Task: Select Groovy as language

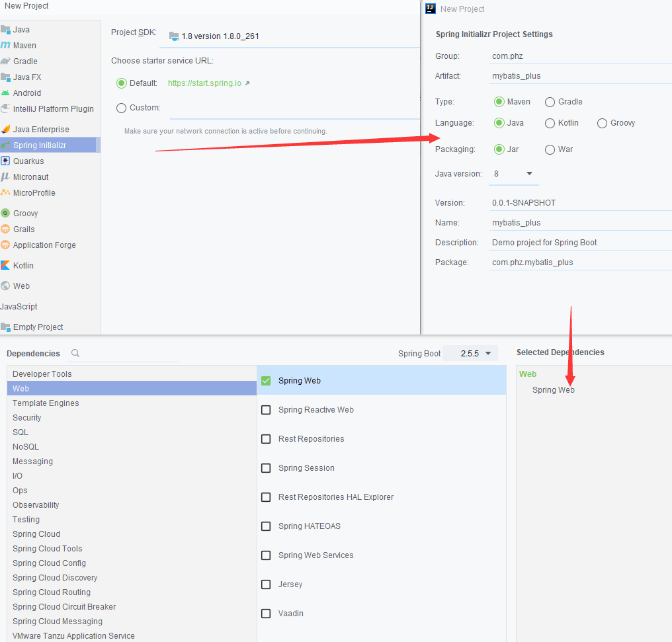Action: click(x=602, y=124)
